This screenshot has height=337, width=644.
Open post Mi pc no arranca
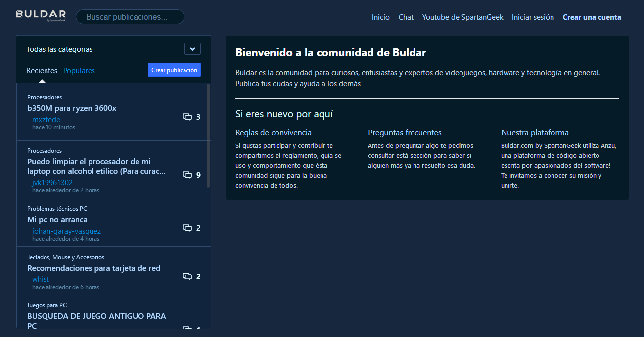[57, 219]
